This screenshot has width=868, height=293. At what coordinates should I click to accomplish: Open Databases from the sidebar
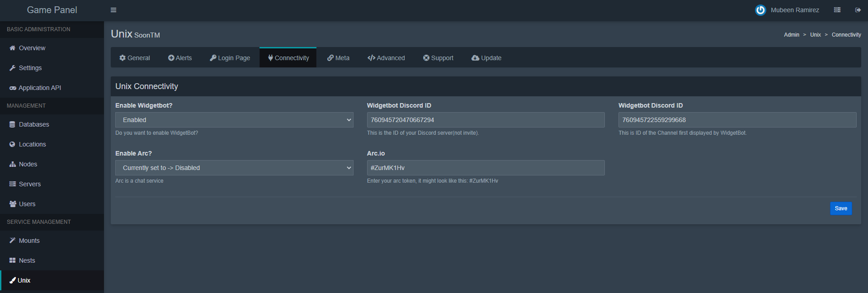34,124
